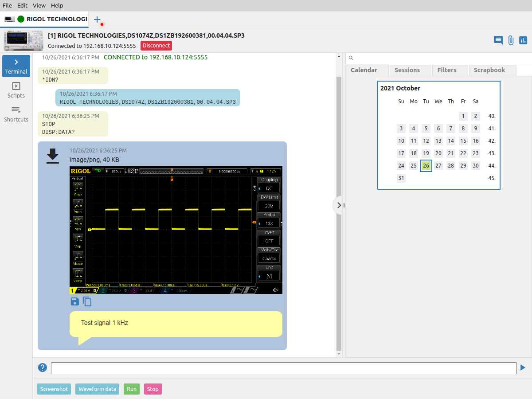
Task: Click the red Disconnect button
Action: click(x=156, y=46)
